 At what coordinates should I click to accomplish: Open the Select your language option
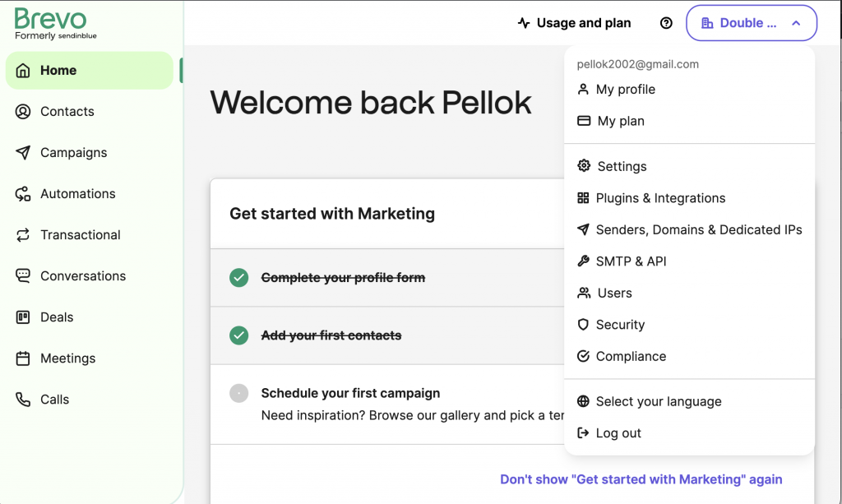[658, 402]
